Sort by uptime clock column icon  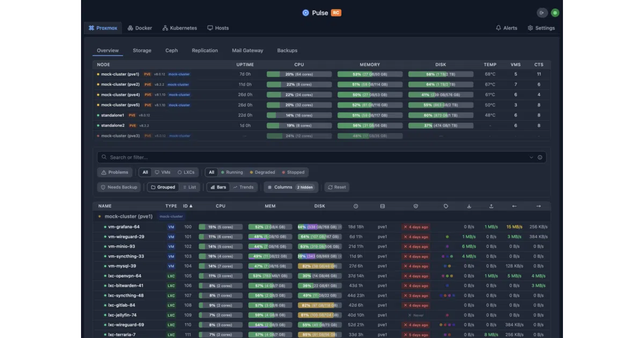pos(356,206)
